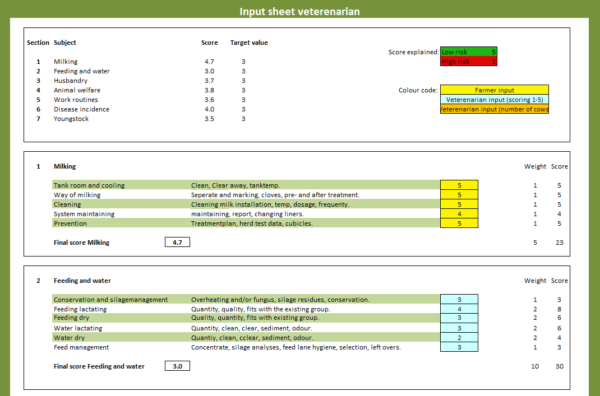The height and width of the screenshot is (396, 600).
Task: Click the Work routines subject row
Action: [76, 99]
